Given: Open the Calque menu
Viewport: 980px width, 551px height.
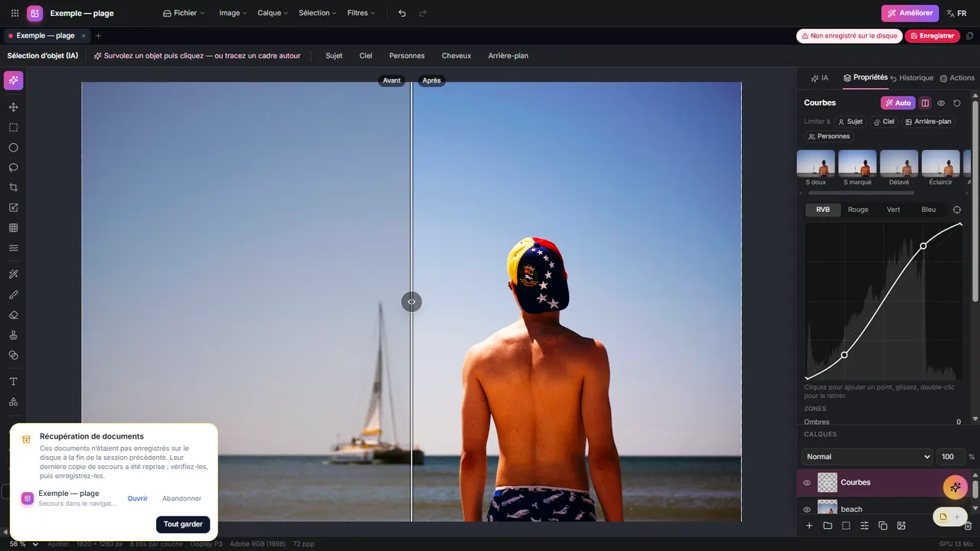Looking at the screenshot, I should 273,13.
